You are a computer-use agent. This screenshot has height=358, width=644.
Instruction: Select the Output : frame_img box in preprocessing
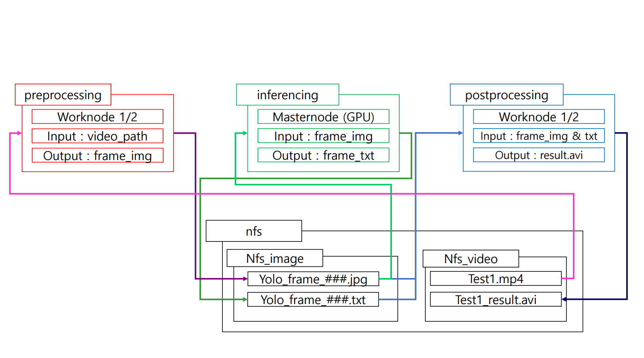tap(97, 155)
